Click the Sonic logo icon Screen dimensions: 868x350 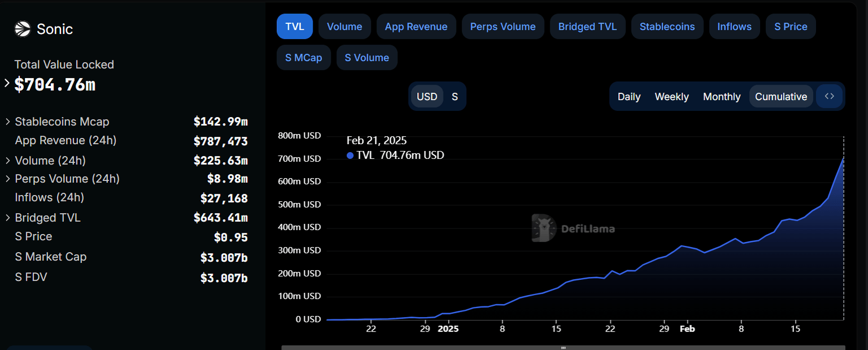[21, 29]
